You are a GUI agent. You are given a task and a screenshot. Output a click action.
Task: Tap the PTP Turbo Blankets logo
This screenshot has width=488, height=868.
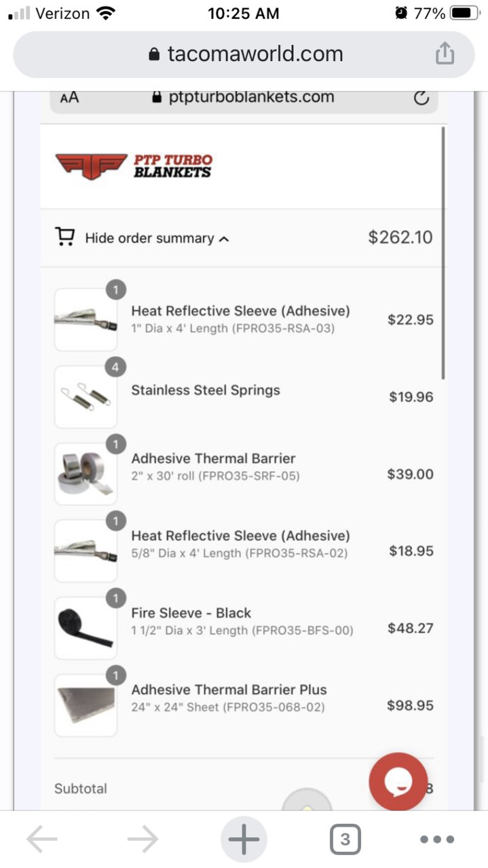[134, 166]
